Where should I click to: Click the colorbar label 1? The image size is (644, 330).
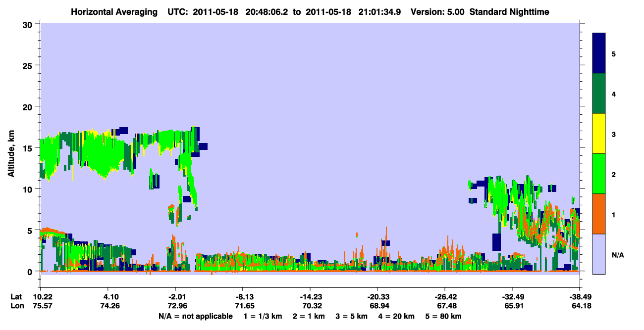614,214
